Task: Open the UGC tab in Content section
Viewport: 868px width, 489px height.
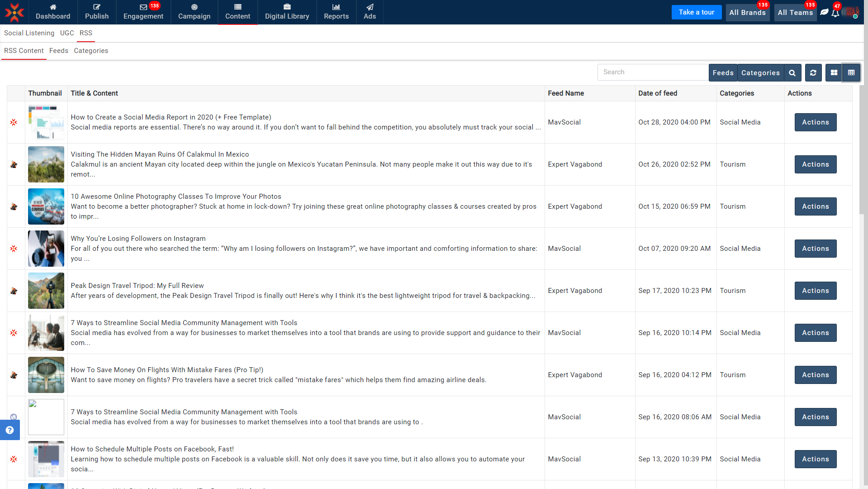Action: tap(67, 33)
